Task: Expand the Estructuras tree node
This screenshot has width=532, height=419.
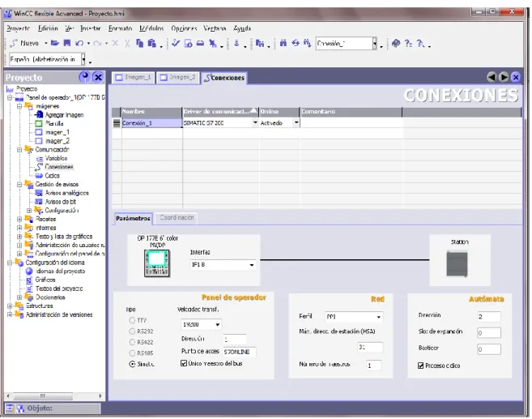Action: click(10, 306)
